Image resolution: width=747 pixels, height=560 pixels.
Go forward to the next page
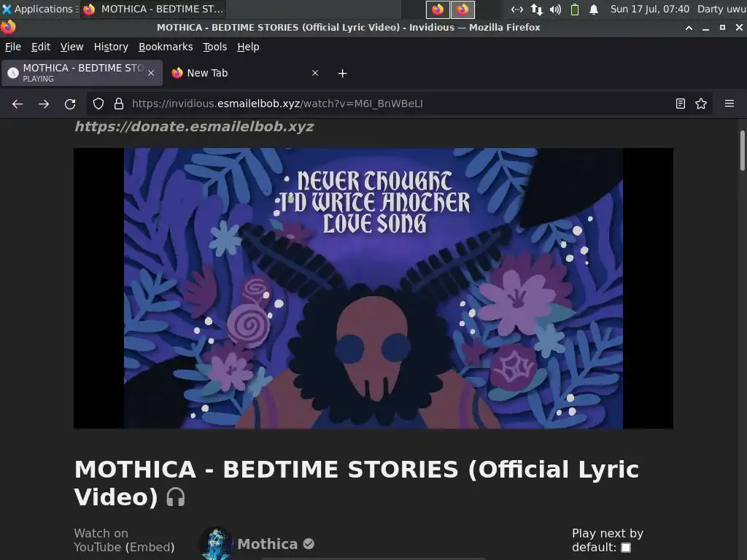pos(44,104)
